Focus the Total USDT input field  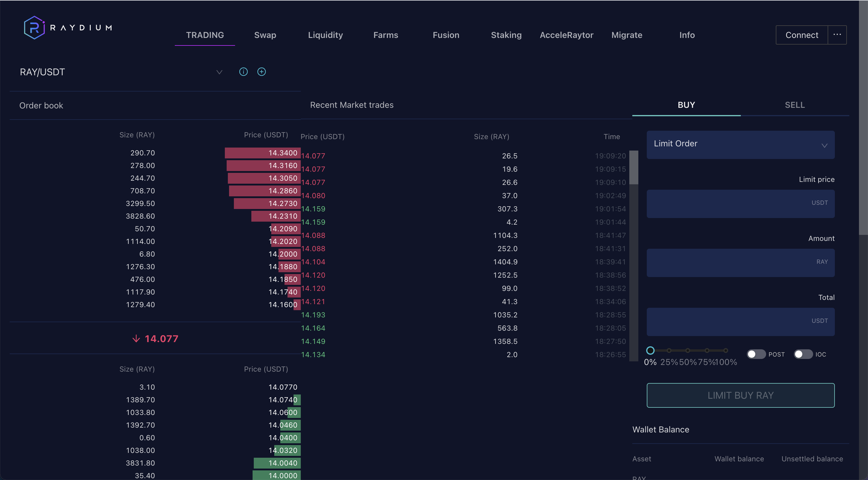point(740,322)
